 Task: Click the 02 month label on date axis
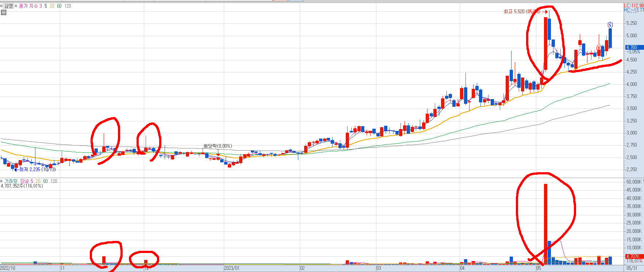pos(302,268)
